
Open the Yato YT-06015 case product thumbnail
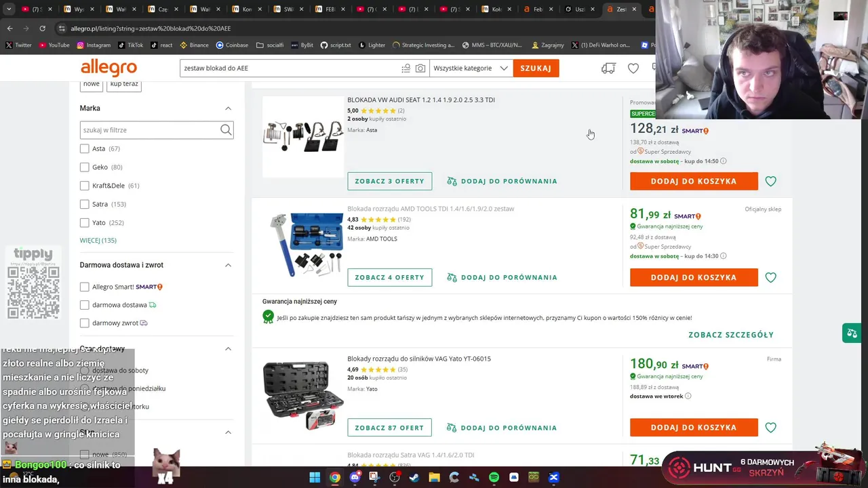[303, 396]
